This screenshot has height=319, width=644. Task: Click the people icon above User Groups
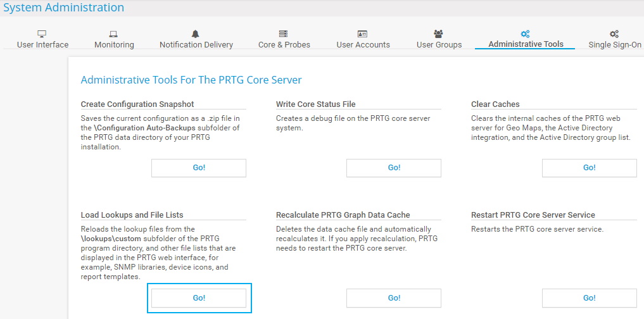(439, 34)
